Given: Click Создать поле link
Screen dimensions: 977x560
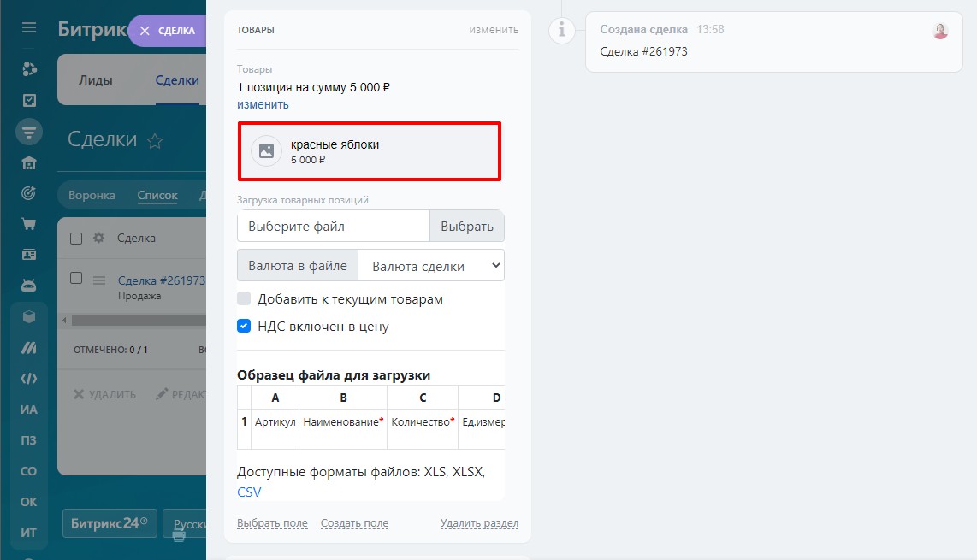Looking at the screenshot, I should pyautogui.click(x=354, y=523).
